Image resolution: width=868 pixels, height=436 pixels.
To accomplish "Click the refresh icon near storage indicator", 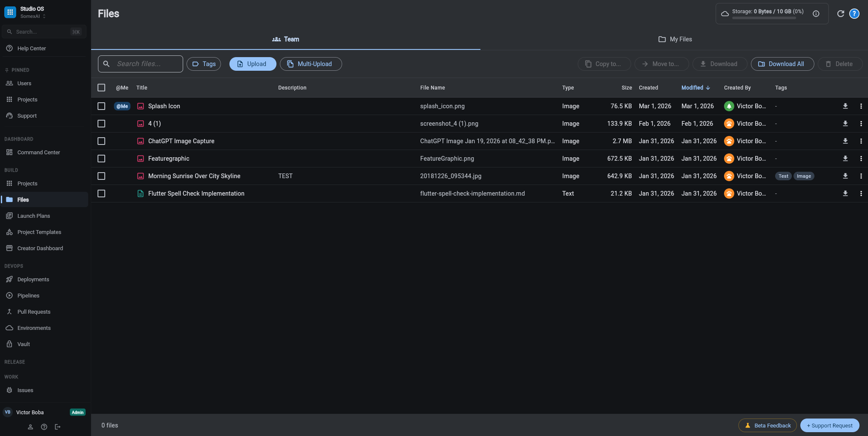I will (x=840, y=13).
